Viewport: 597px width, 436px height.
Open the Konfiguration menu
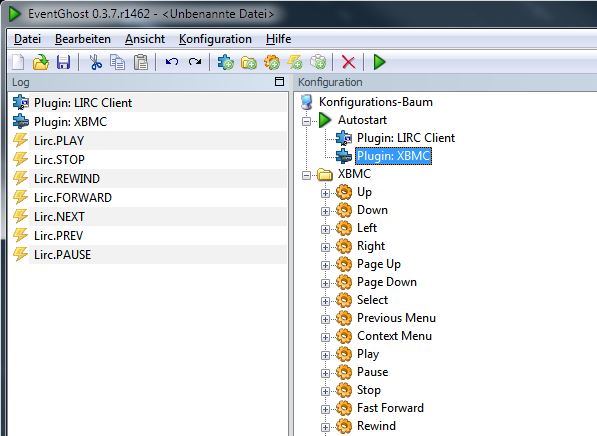[215, 39]
